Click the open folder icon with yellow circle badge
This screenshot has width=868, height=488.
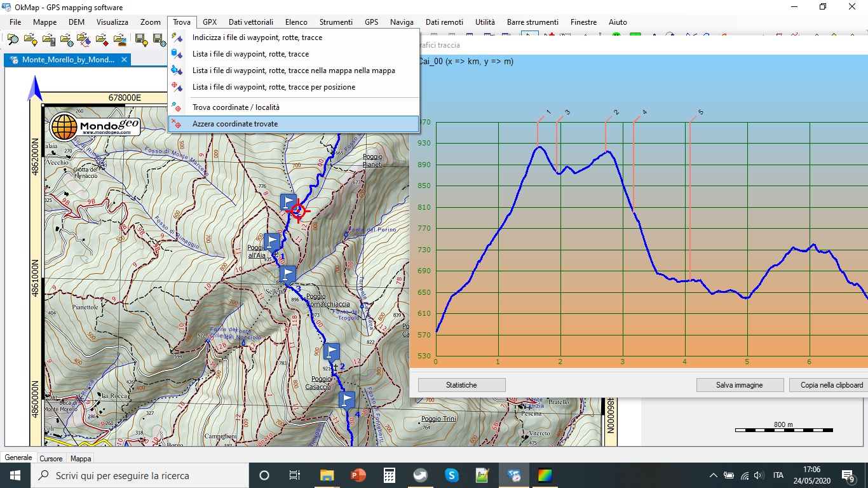click(x=31, y=40)
